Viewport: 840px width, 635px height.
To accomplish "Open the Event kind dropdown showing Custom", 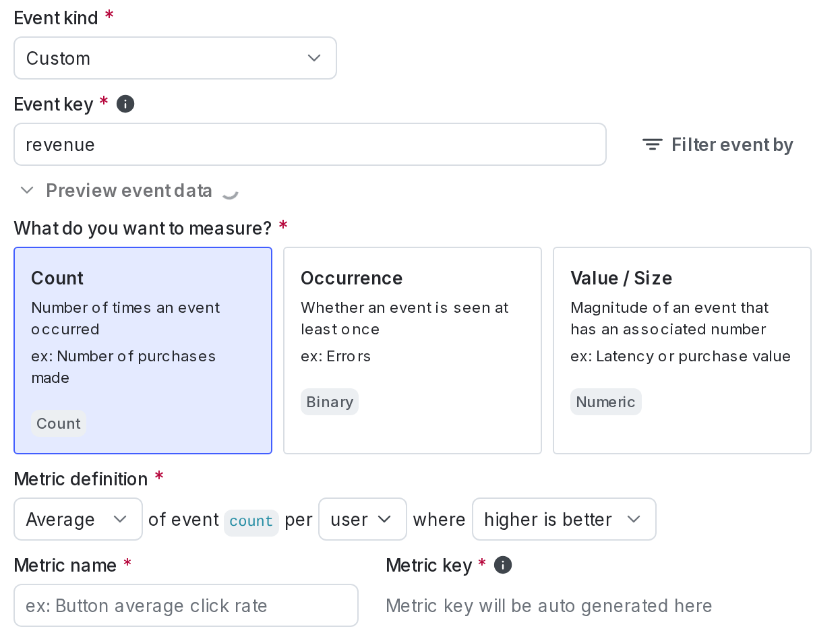I will 175,58.
